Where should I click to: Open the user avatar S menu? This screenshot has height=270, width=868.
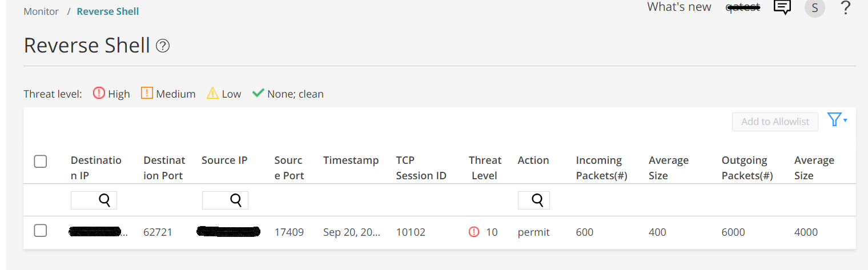click(814, 8)
